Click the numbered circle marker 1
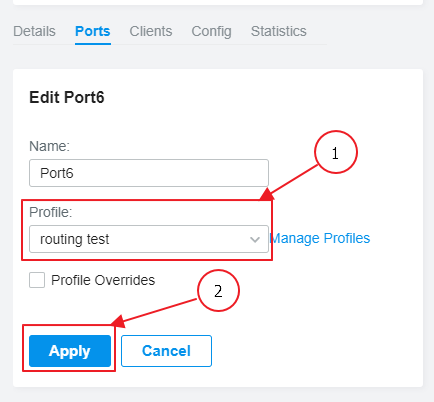Image resolution: width=434 pixels, height=402 pixels. click(x=336, y=152)
